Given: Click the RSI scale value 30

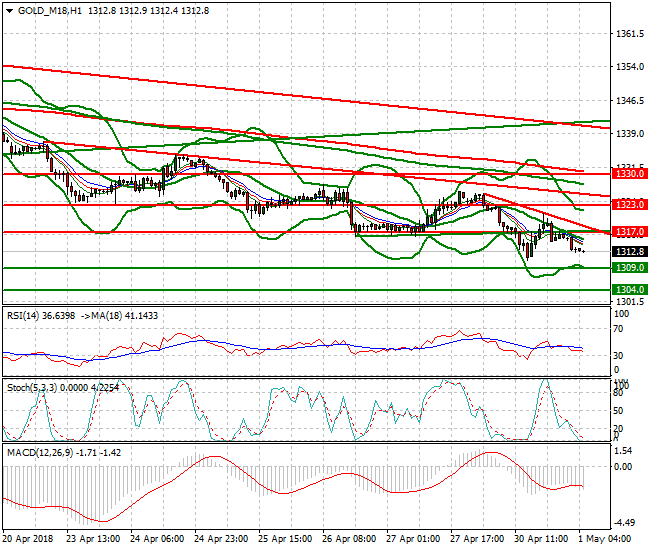Looking at the screenshot, I should coord(618,356).
